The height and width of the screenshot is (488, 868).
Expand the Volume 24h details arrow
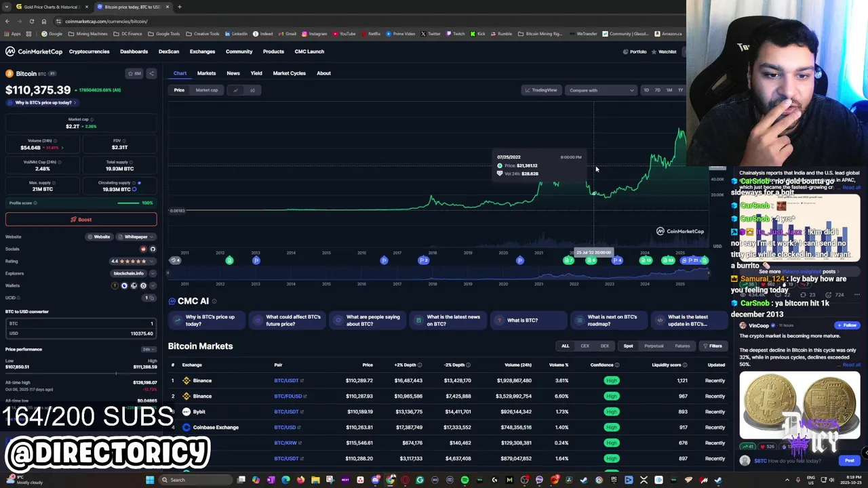click(x=62, y=148)
